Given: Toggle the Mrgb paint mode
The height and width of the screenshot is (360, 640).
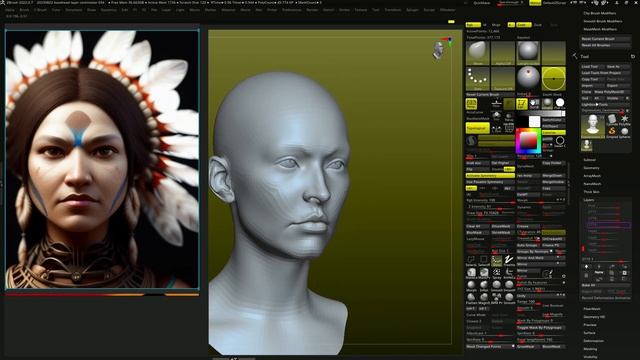Looking at the screenshot, I should coord(496,25).
